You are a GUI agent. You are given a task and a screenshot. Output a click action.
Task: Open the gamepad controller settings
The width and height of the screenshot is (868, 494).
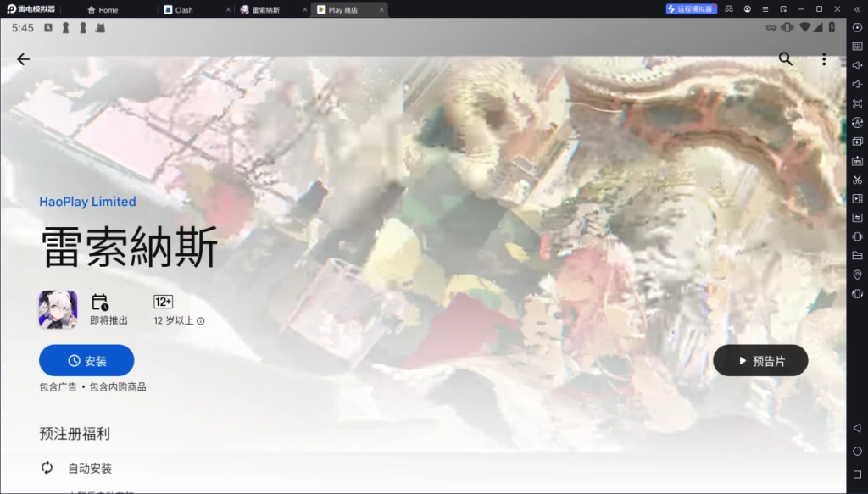[x=729, y=8]
